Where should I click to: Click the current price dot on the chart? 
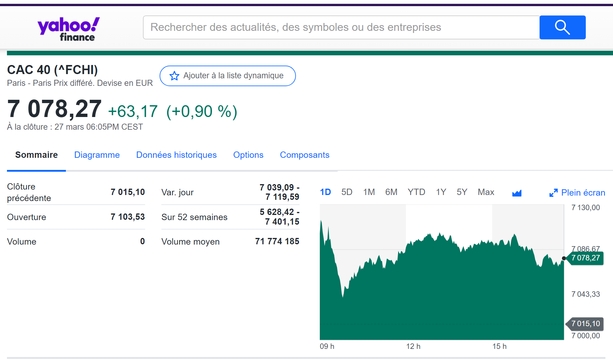coord(564,258)
